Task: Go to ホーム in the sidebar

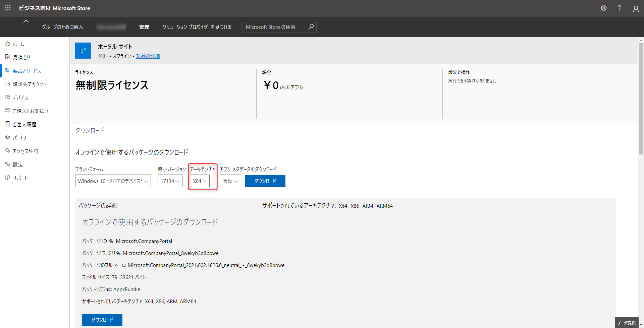Action: pos(18,44)
